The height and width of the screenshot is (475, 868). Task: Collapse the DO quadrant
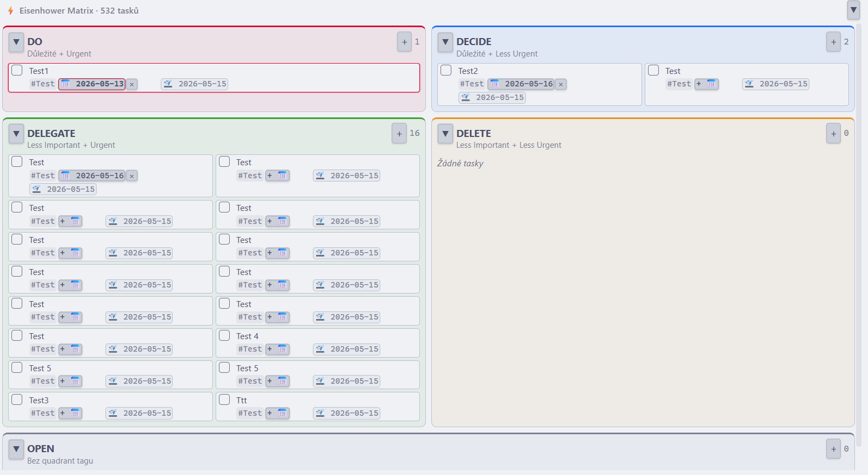16,42
